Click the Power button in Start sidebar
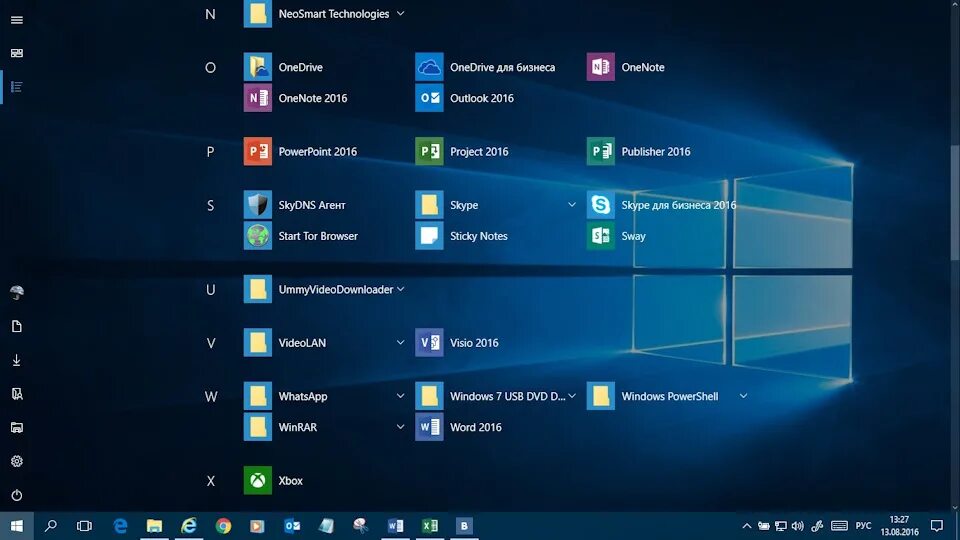 point(17,495)
